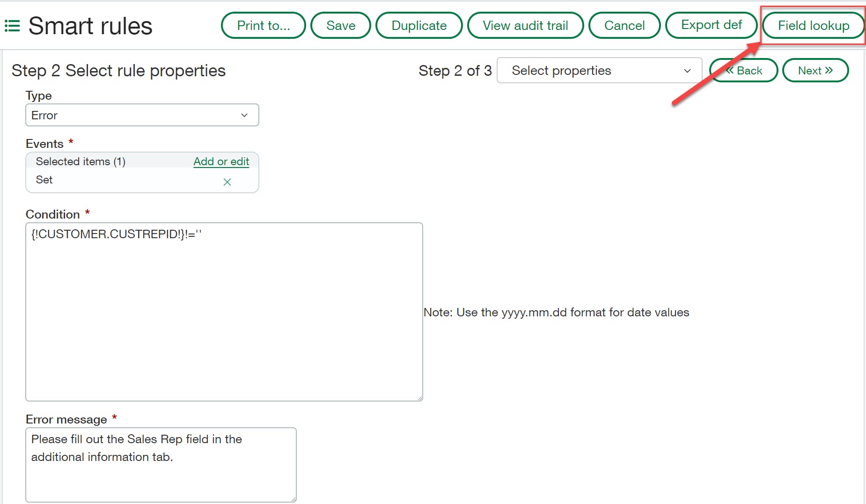The image size is (866, 504).
Task: Open the hamburger navigation menu icon
Action: pos(12,26)
